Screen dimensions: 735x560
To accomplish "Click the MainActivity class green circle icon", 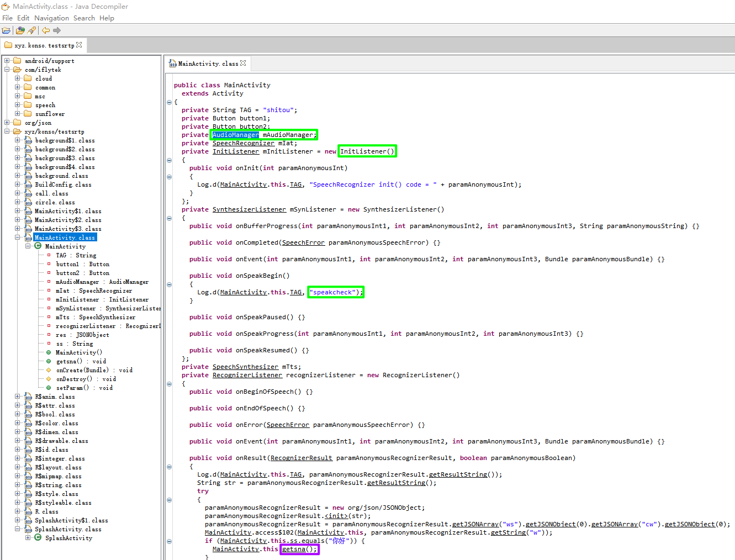I will pos(38,246).
